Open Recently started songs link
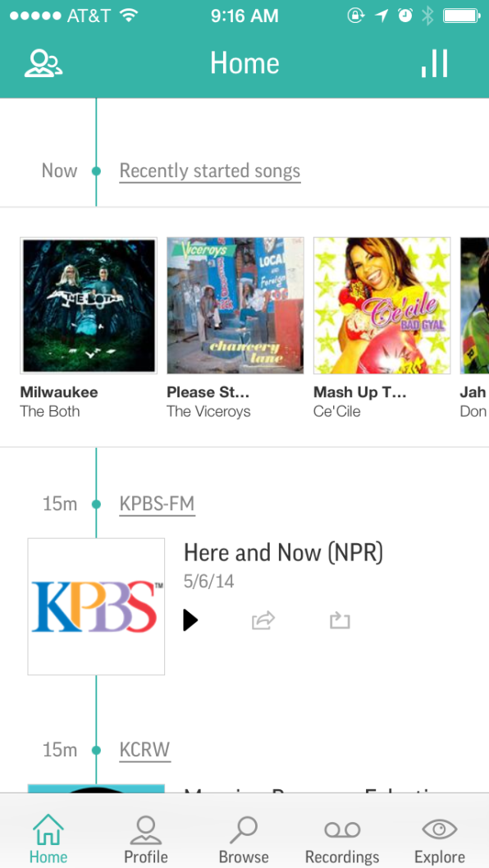Image resolution: width=489 pixels, height=868 pixels. point(210,171)
